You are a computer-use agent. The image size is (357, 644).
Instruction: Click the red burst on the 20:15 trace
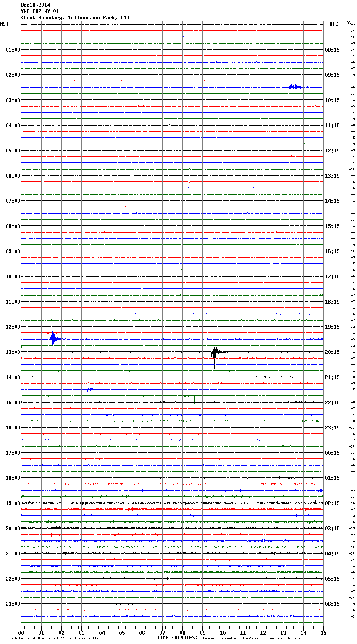coord(53,534)
